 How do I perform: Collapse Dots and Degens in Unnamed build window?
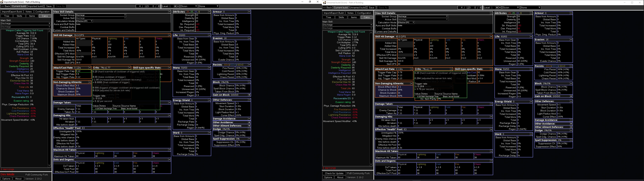[491, 161]
